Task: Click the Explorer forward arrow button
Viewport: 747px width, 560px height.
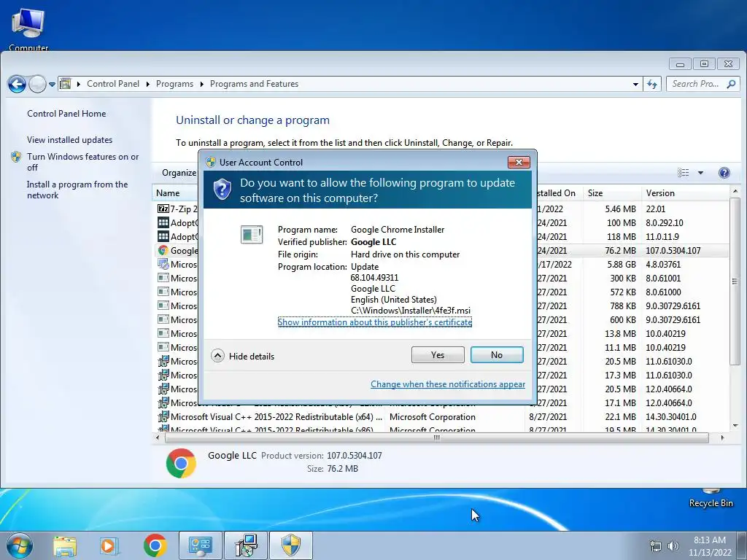Action: pyautogui.click(x=37, y=85)
